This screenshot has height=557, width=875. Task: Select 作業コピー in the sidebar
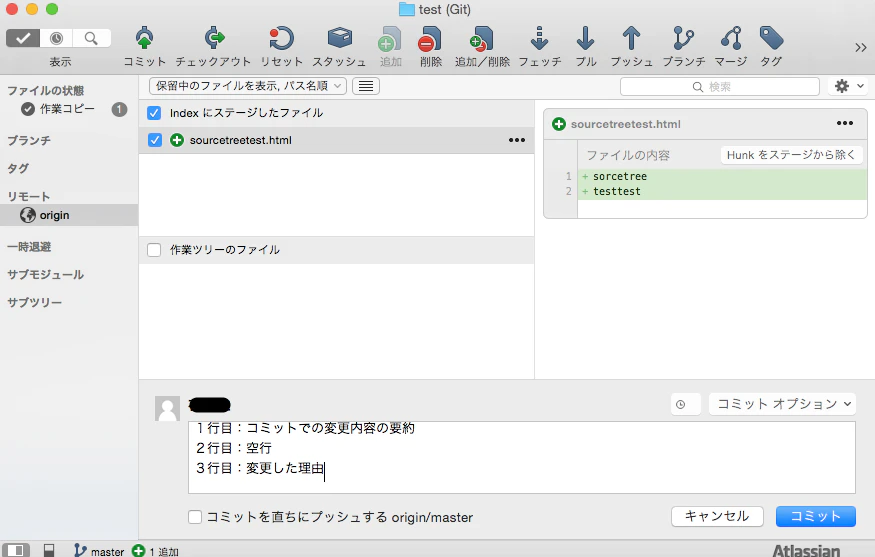[x=67, y=109]
